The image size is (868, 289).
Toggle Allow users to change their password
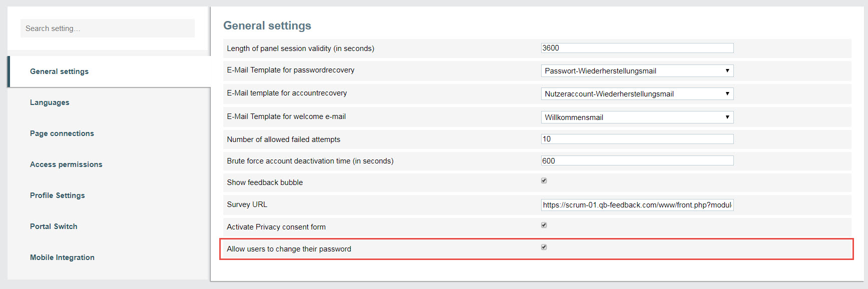pyautogui.click(x=544, y=247)
